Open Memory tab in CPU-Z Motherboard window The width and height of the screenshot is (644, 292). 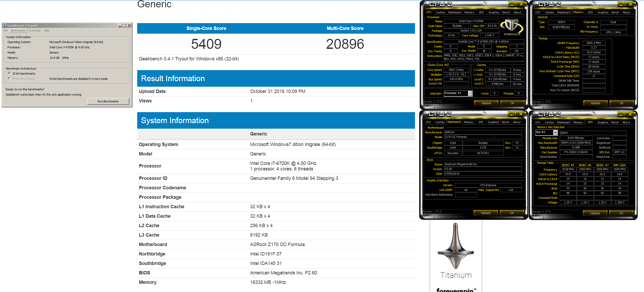click(x=469, y=122)
